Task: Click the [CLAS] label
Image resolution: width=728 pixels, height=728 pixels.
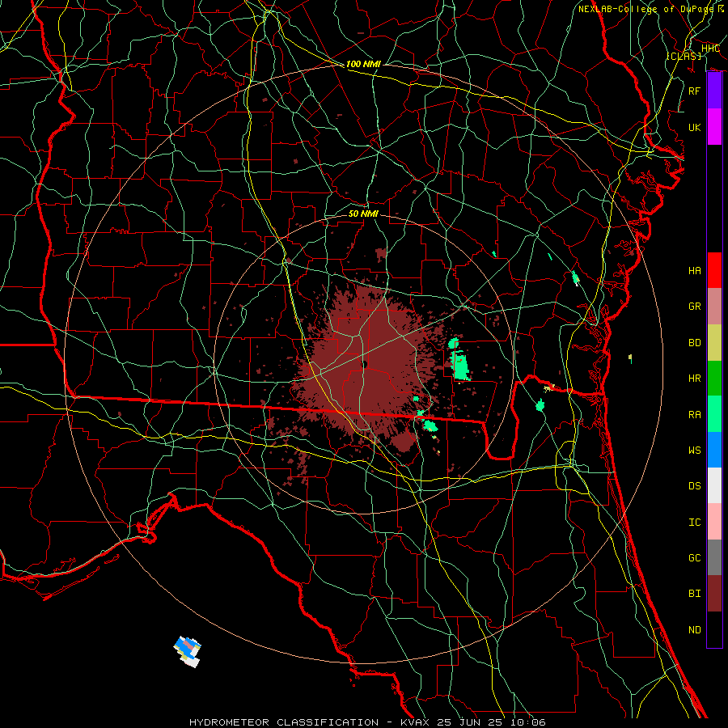Action: [x=684, y=56]
